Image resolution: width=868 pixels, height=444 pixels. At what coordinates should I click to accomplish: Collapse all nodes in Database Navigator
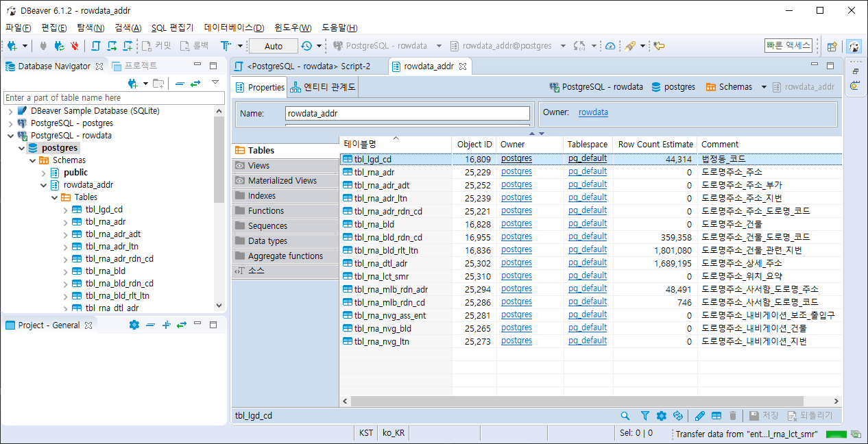(180, 84)
